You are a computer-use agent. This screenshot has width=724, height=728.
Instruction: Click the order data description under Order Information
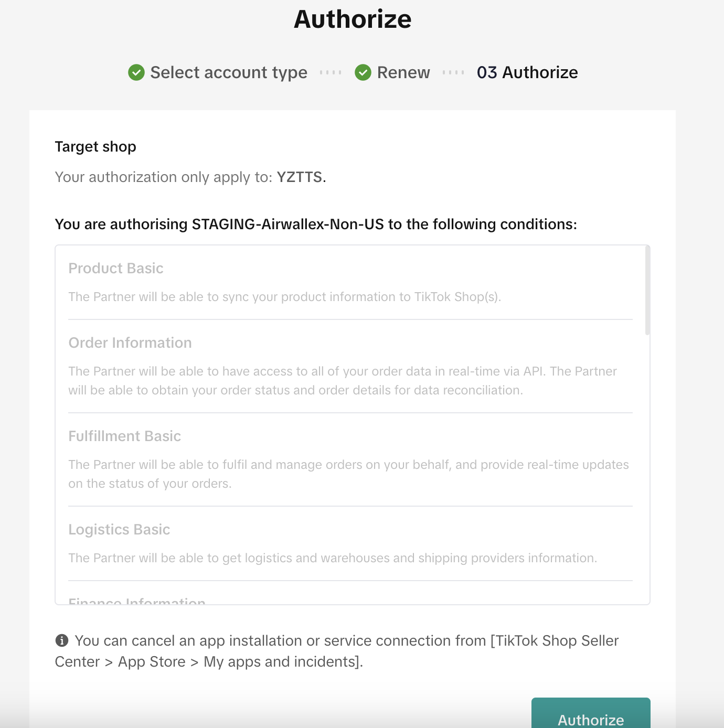pos(342,381)
